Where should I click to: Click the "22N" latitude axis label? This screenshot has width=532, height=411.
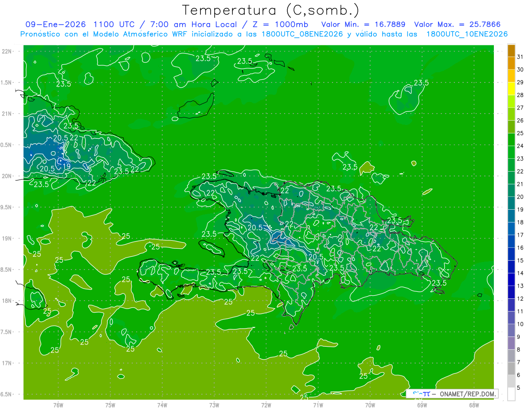[x=7, y=51]
